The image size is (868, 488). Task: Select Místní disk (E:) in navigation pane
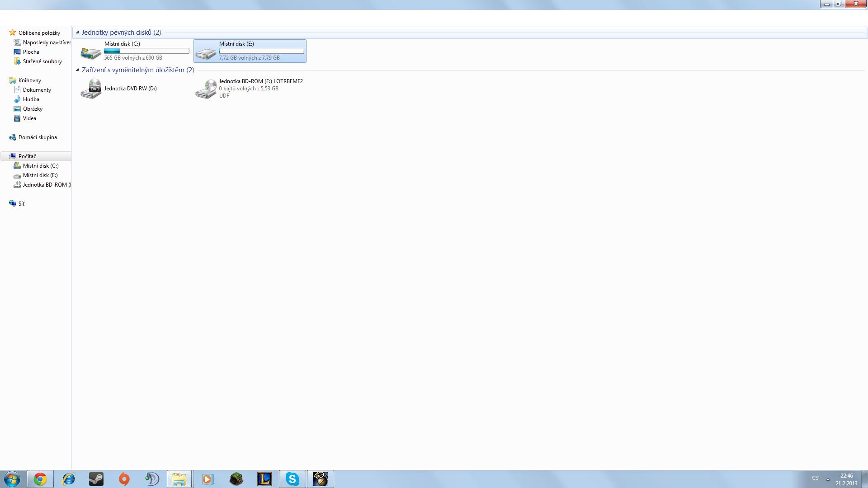point(40,175)
